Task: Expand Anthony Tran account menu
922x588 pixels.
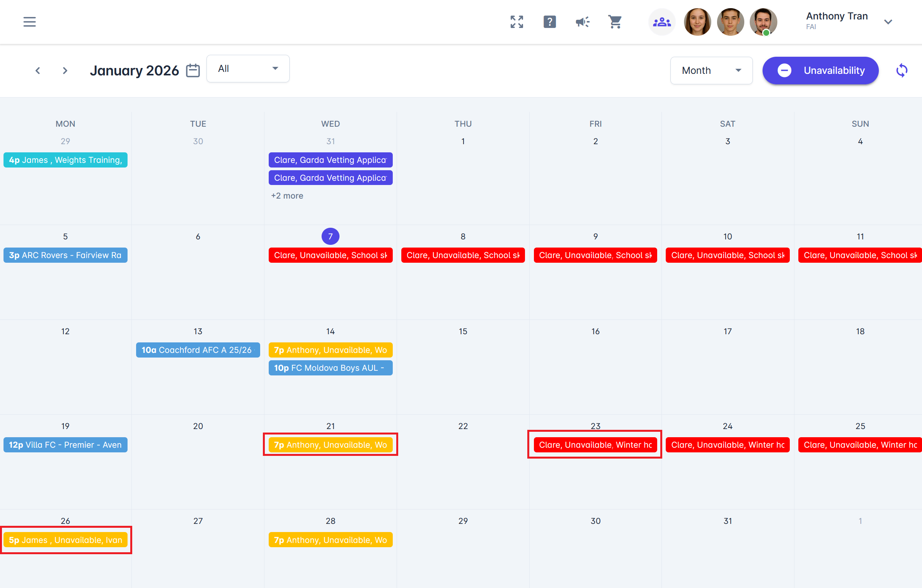Action: coord(888,22)
